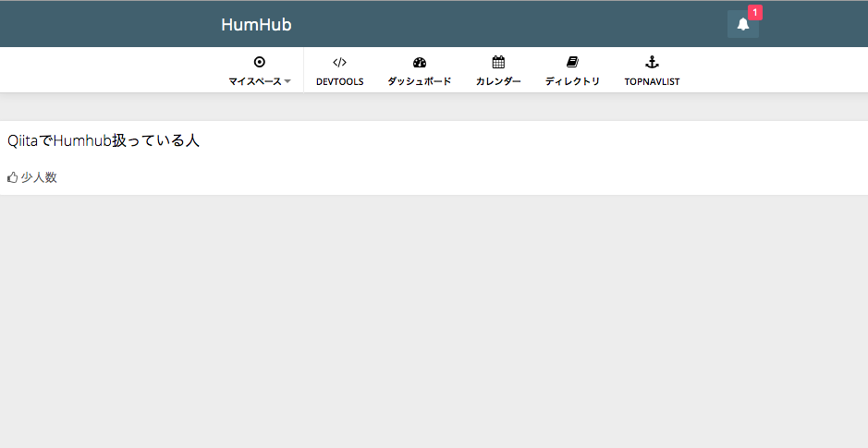The image size is (868, 448).
Task: Open the ダッシュボード menu item
Action: (x=420, y=70)
